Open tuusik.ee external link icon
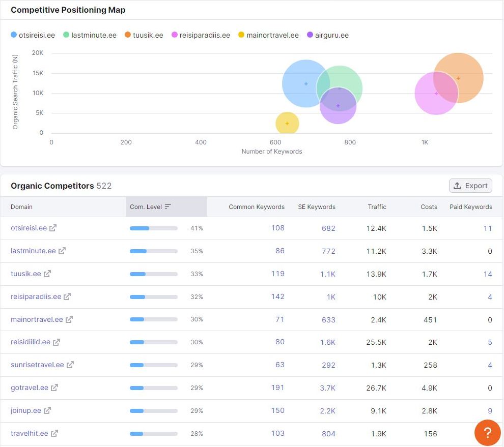 point(47,274)
